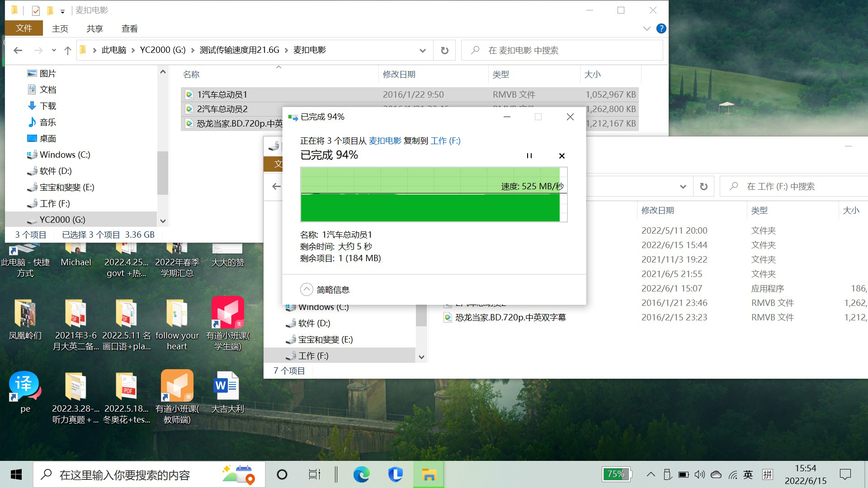Click the Lark/Larksuite taskbar icon
Screen dimensions: 868x488
pos(395,474)
